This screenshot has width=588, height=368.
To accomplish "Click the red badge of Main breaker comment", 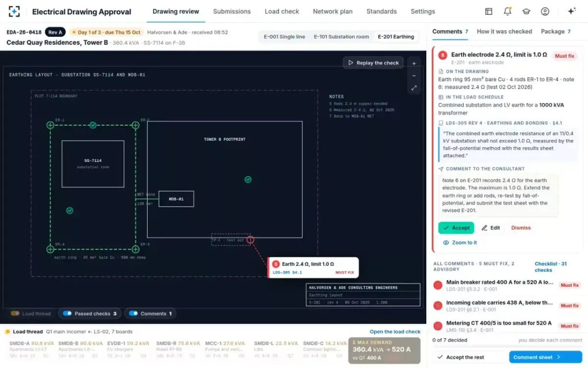I will 438,285.
